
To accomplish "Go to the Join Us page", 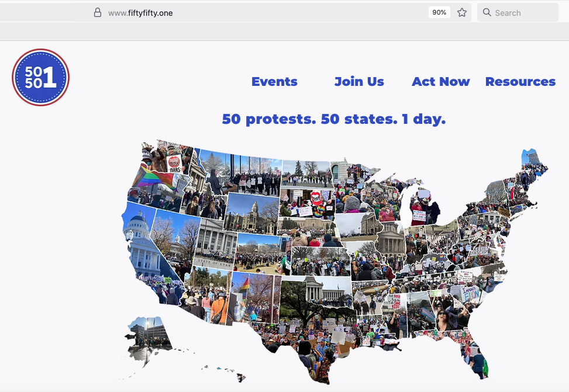I will click(x=359, y=82).
